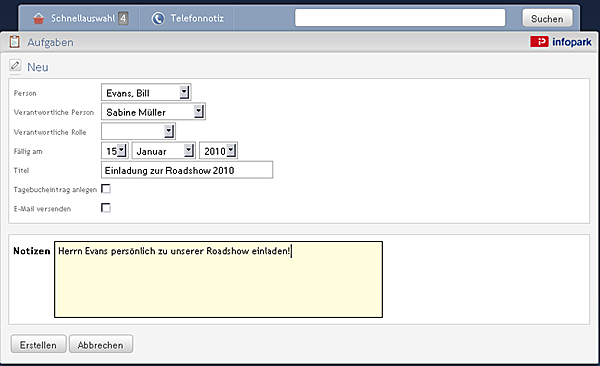Screen dimensions: 600x366
Task: Check the E-Mail versenden checkbox
Action: tap(106, 208)
